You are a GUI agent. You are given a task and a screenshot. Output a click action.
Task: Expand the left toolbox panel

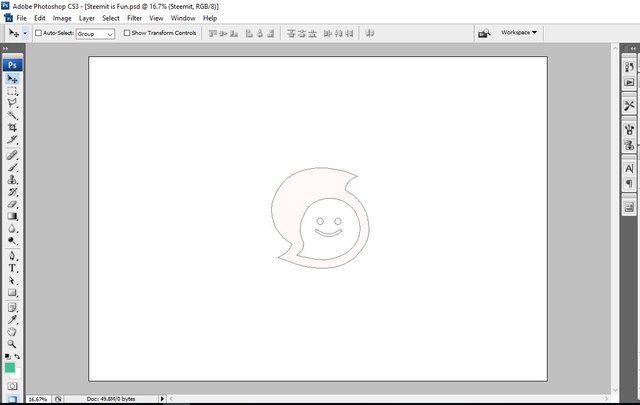pyautogui.click(x=5, y=49)
